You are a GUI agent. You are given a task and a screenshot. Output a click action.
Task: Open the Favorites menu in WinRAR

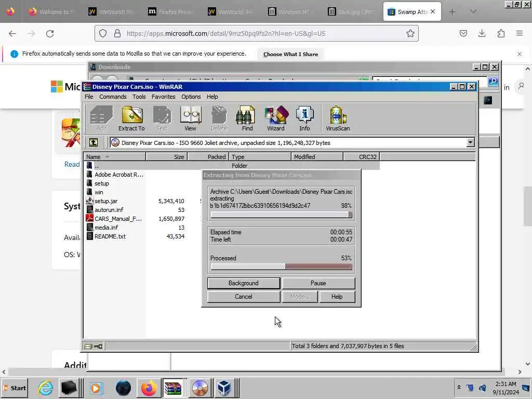(164, 97)
